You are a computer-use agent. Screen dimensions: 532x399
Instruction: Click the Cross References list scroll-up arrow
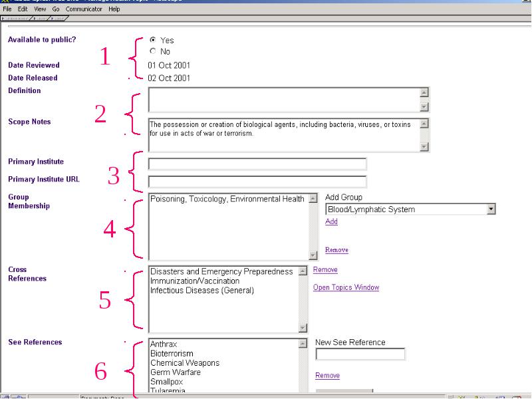pyautogui.click(x=303, y=271)
